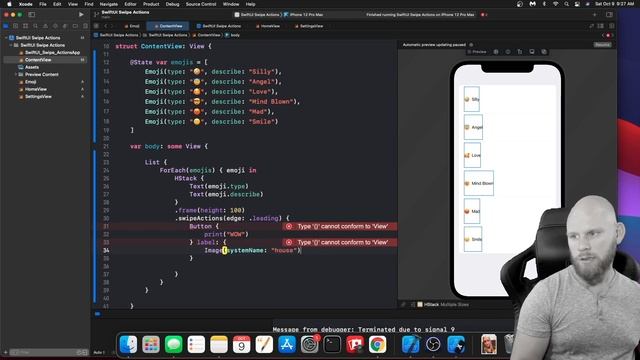
Task: Switch to the Emoji editor tab
Action: 132,26
